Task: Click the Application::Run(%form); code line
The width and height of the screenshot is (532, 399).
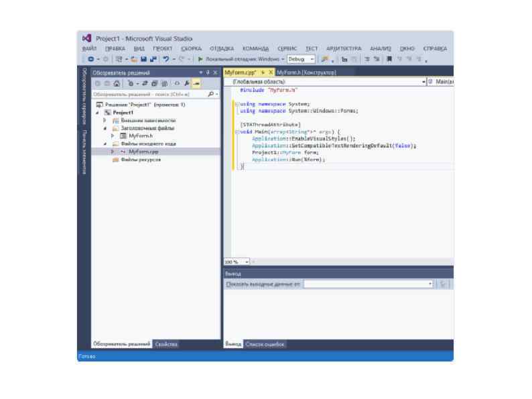Action: tap(288, 159)
